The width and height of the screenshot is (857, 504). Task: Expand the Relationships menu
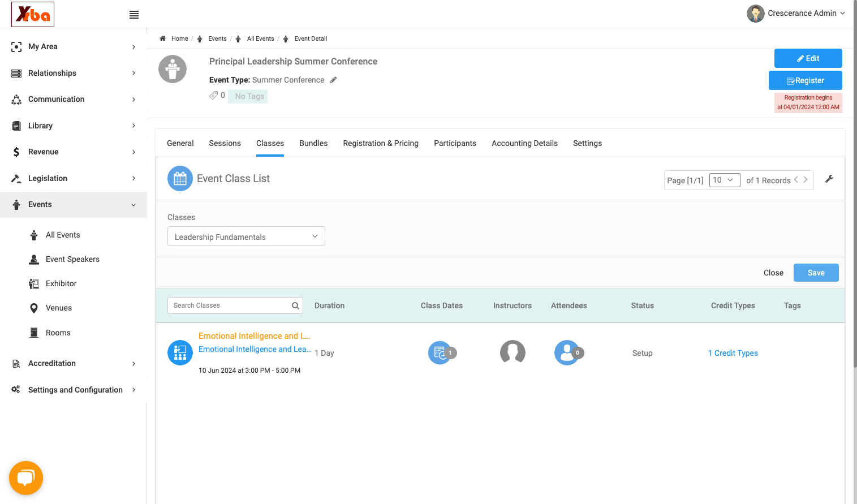74,73
